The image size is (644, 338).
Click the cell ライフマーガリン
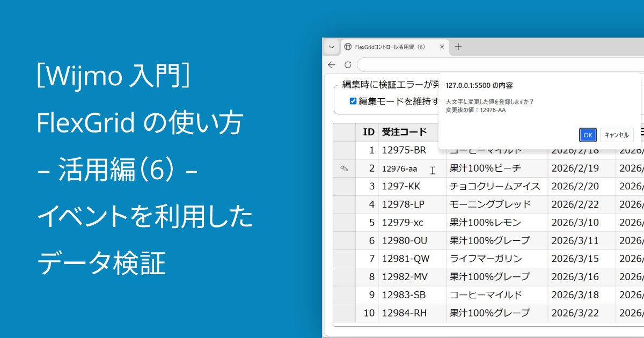tap(497, 259)
